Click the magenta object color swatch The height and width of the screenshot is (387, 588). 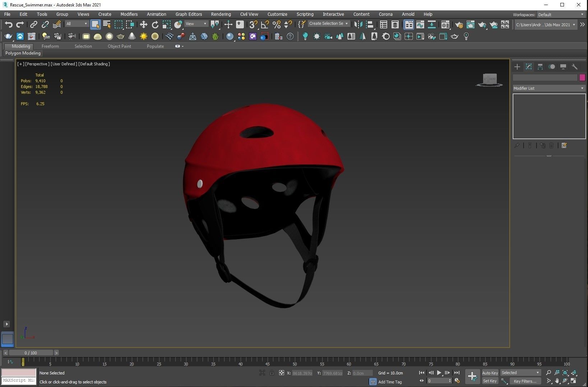582,78
